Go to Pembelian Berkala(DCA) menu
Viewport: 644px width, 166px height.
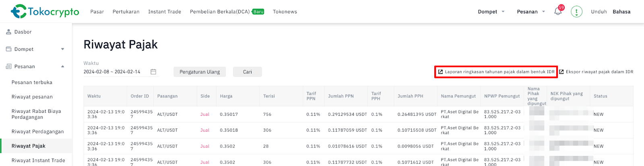220,12
